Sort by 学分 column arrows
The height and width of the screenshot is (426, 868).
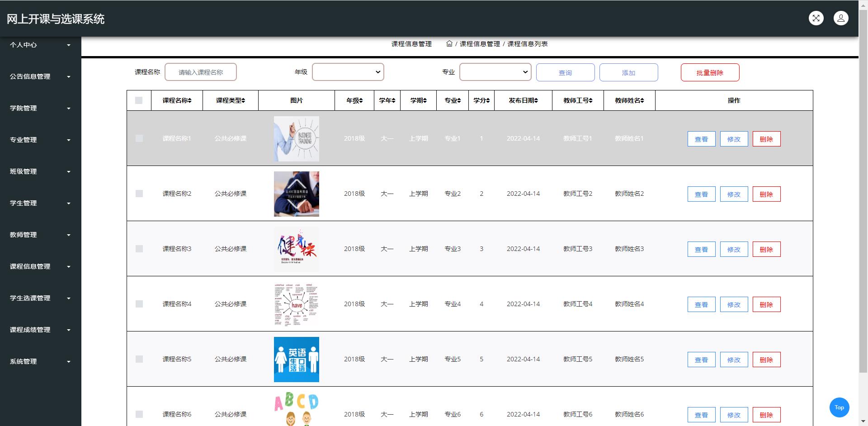pyautogui.click(x=488, y=100)
